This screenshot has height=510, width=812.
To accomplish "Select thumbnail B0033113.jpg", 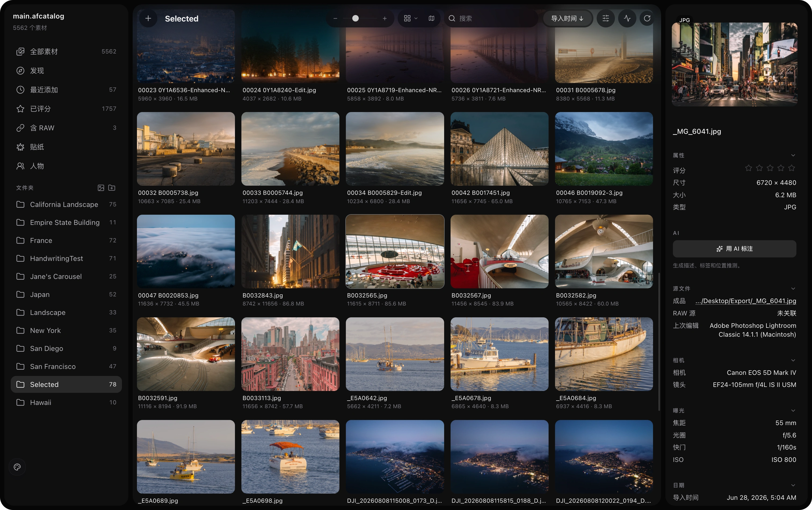I will [x=290, y=354].
